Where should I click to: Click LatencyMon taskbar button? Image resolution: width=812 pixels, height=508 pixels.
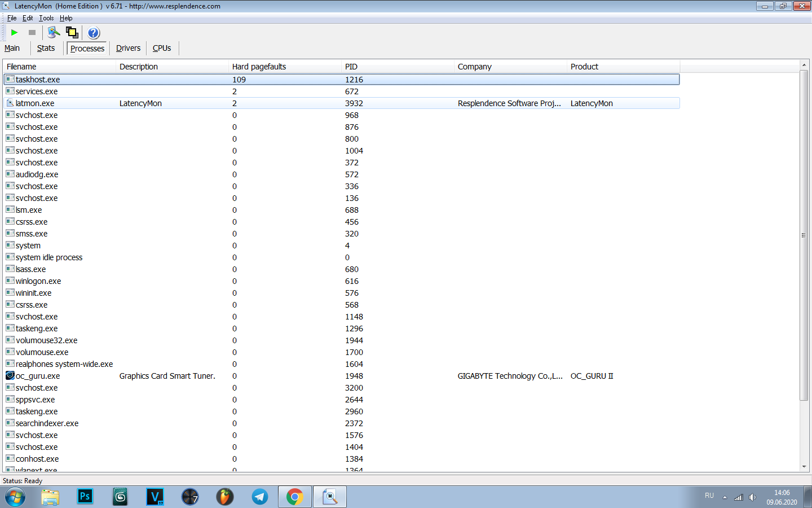click(x=330, y=497)
